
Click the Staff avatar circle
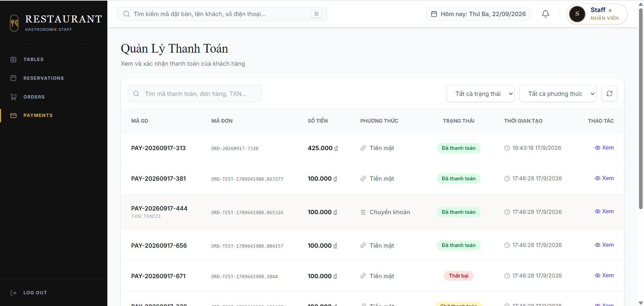click(x=577, y=14)
